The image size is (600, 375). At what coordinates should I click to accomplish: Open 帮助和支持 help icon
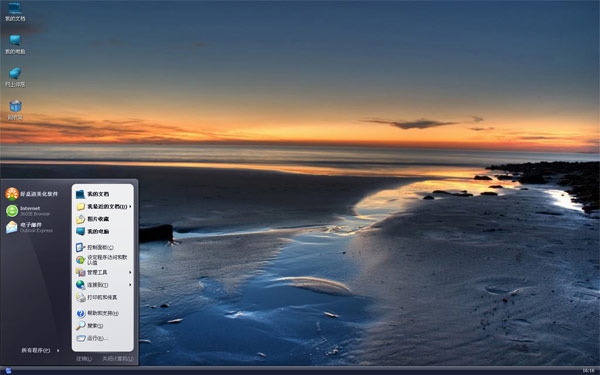[103, 313]
